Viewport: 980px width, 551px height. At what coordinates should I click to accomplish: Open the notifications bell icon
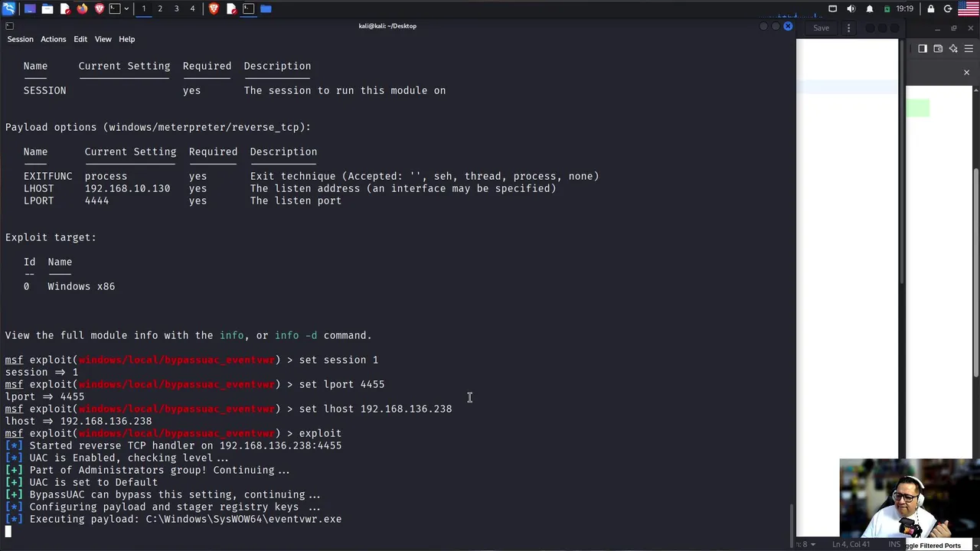(870, 8)
